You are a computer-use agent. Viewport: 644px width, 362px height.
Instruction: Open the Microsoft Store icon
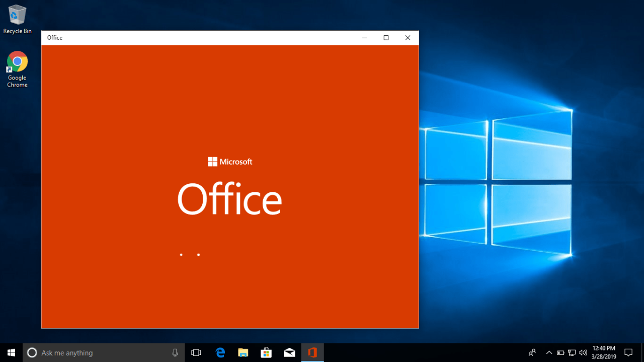pos(266,352)
